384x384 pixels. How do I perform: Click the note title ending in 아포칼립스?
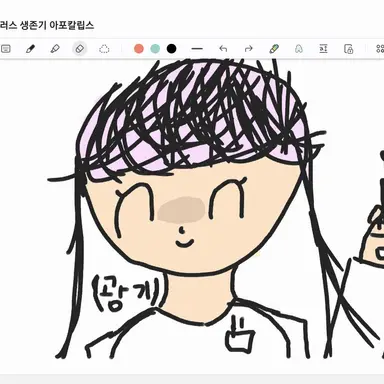click(47, 25)
